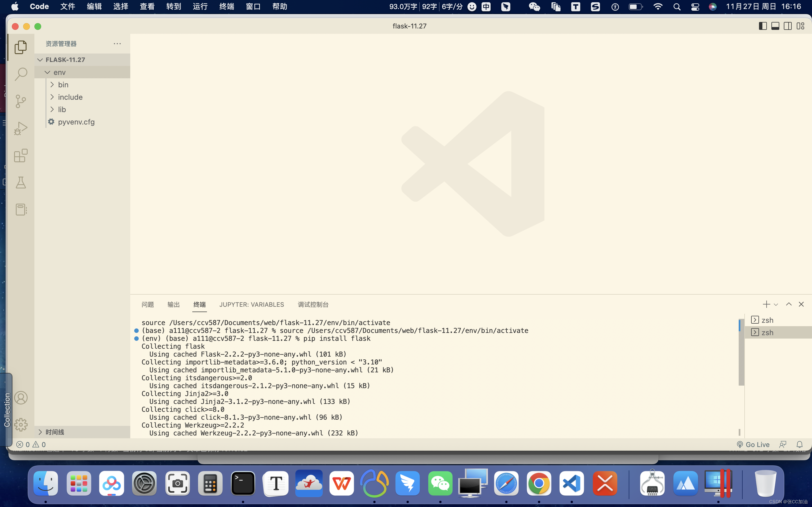Click the Run and Debug icon
812x507 pixels.
click(22, 128)
